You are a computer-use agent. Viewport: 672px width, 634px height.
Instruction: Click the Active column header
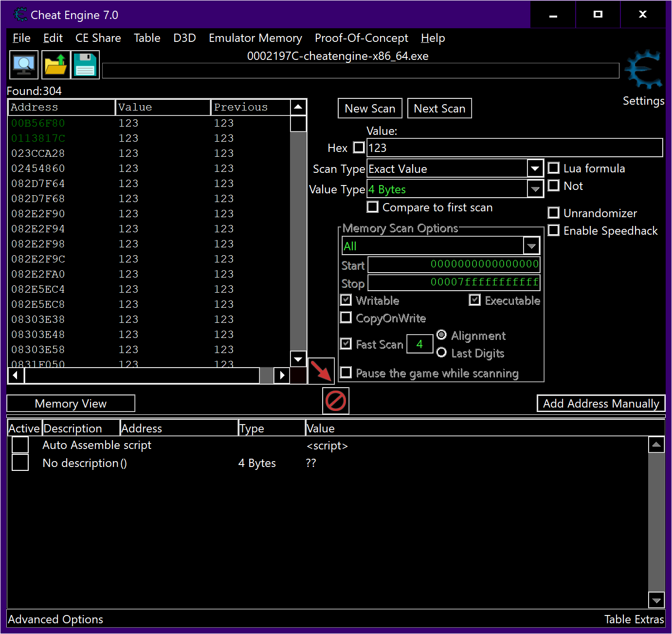[x=24, y=428]
